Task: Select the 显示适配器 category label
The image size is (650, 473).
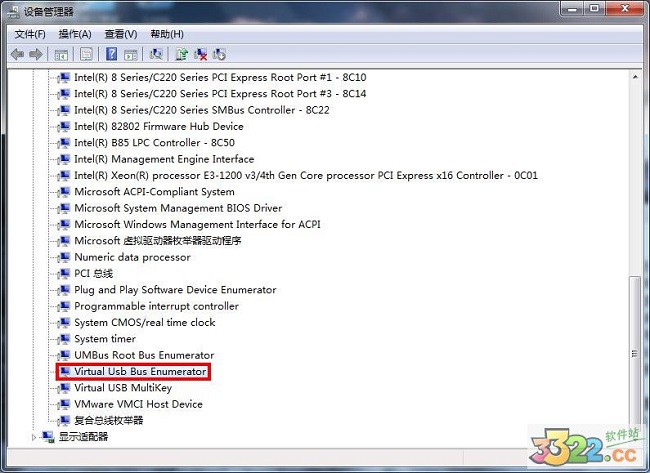Action: pyautogui.click(x=83, y=437)
